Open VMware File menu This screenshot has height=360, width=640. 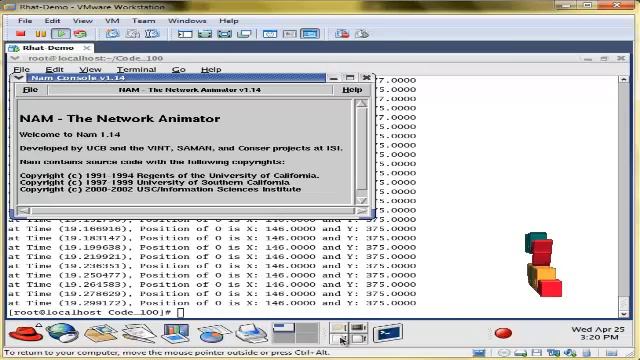25,21
